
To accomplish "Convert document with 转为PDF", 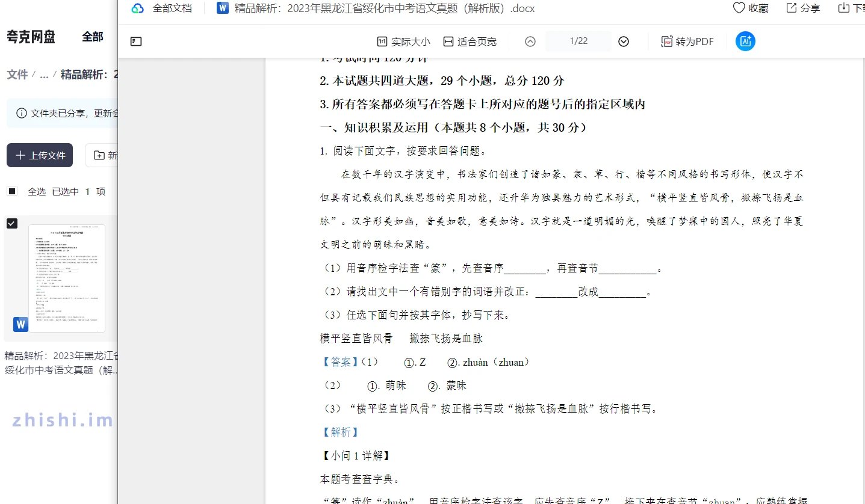I will click(687, 41).
